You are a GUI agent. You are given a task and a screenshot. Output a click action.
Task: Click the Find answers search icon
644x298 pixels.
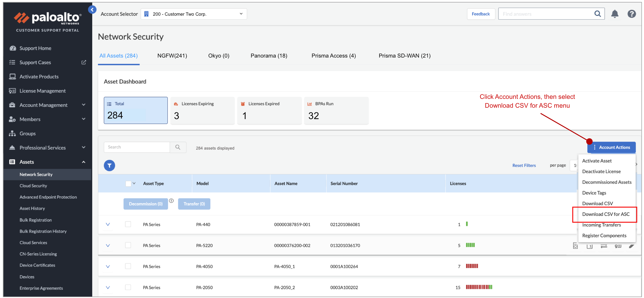coord(597,14)
